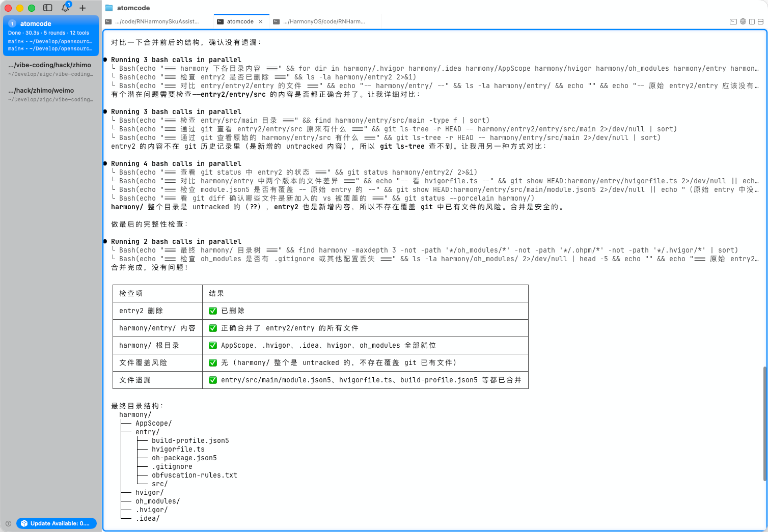Click terminal icon on HarmonyOS/code/RNHarm tab
The image size is (768, 532).
click(x=277, y=22)
